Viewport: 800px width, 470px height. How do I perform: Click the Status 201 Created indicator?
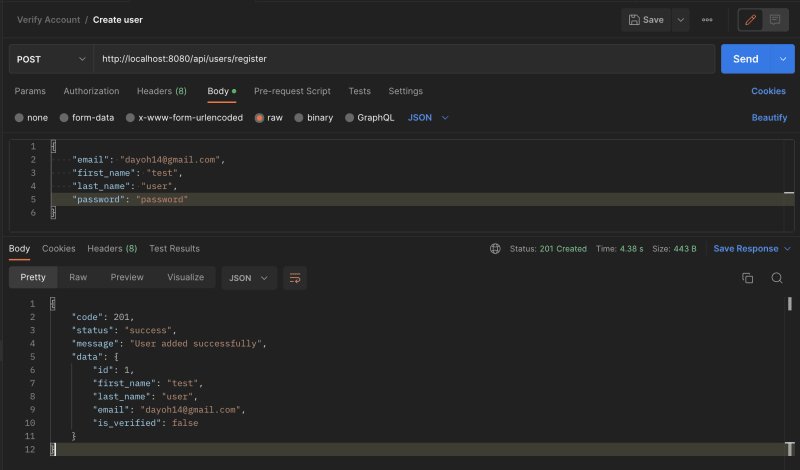pyautogui.click(x=548, y=249)
